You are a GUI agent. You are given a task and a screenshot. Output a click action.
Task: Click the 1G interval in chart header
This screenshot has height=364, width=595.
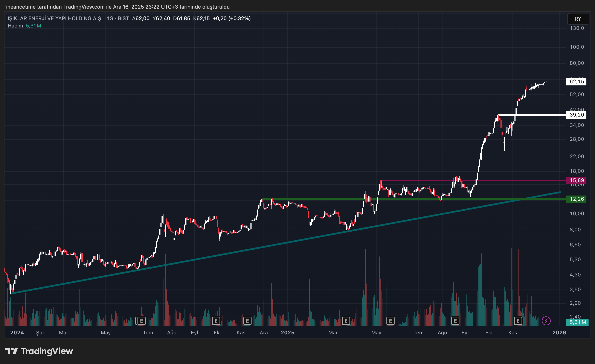pyautogui.click(x=110, y=18)
